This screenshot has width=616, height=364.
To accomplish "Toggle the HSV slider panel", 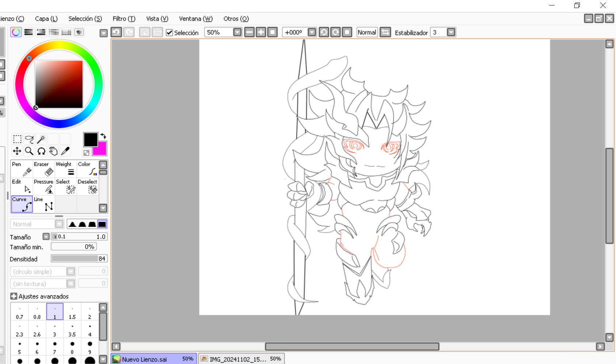I will click(41, 32).
